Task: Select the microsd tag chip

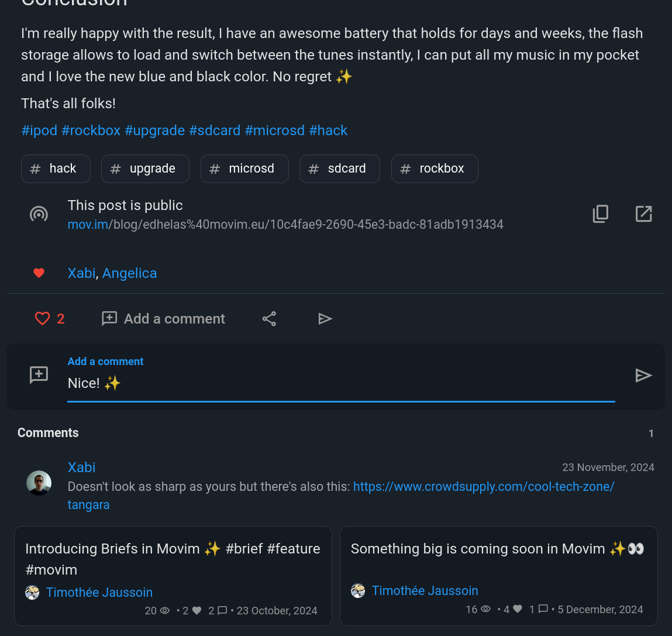Action: [244, 169]
